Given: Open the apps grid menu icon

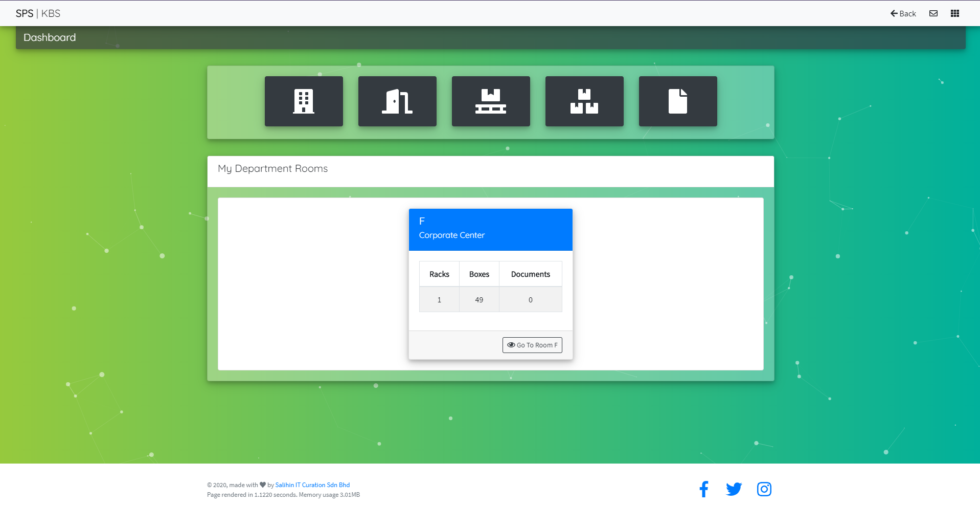Looking at the screenshot, I should (955, 13).
